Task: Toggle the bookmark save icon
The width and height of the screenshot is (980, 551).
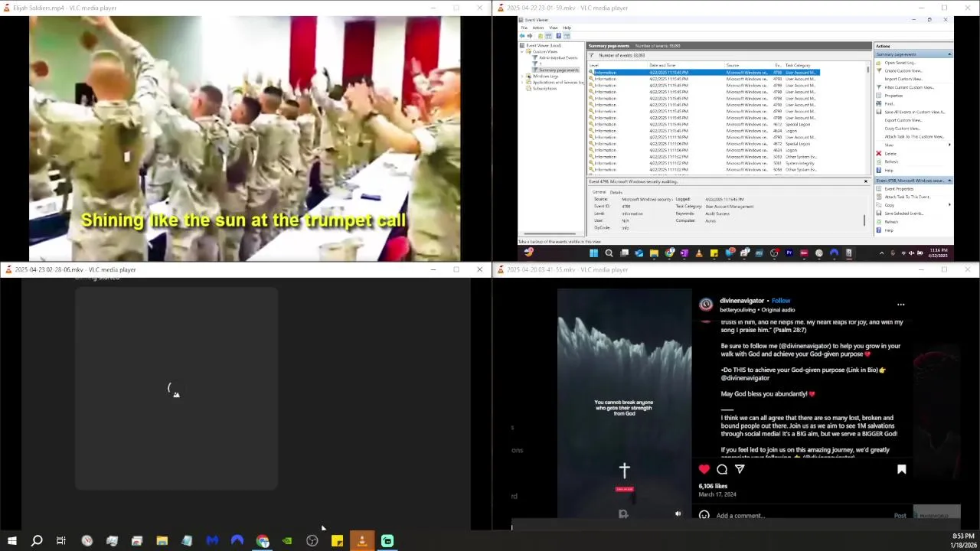Action: click(x=901, y=469)
